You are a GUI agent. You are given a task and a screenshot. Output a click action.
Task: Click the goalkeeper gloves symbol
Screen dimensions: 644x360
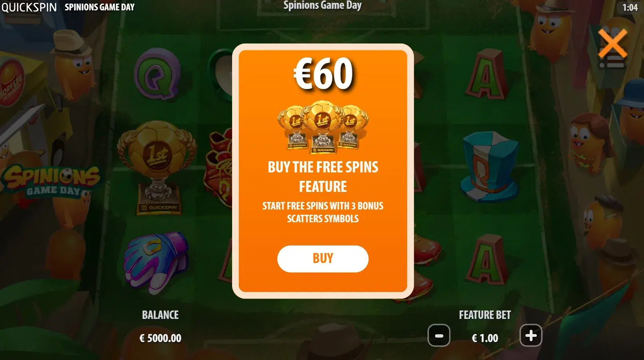point(156,262)
